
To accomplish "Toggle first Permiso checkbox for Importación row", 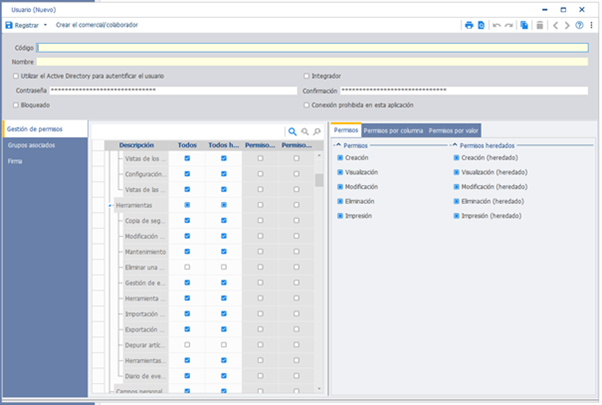I will click(x=260, y=314).
